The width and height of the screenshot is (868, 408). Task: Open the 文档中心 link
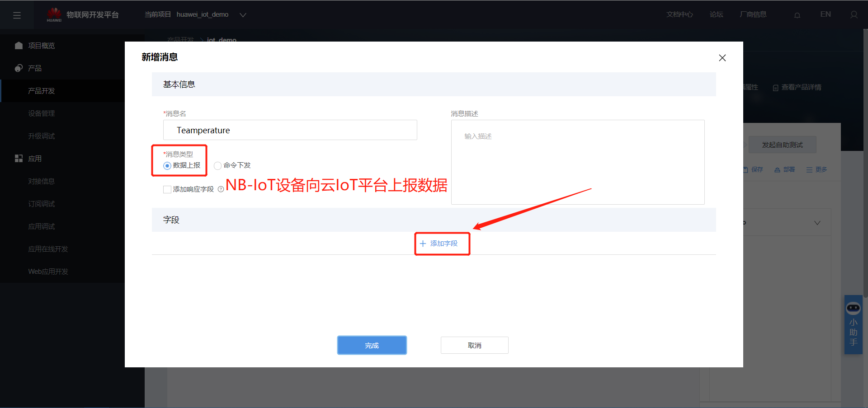[679, 14]
